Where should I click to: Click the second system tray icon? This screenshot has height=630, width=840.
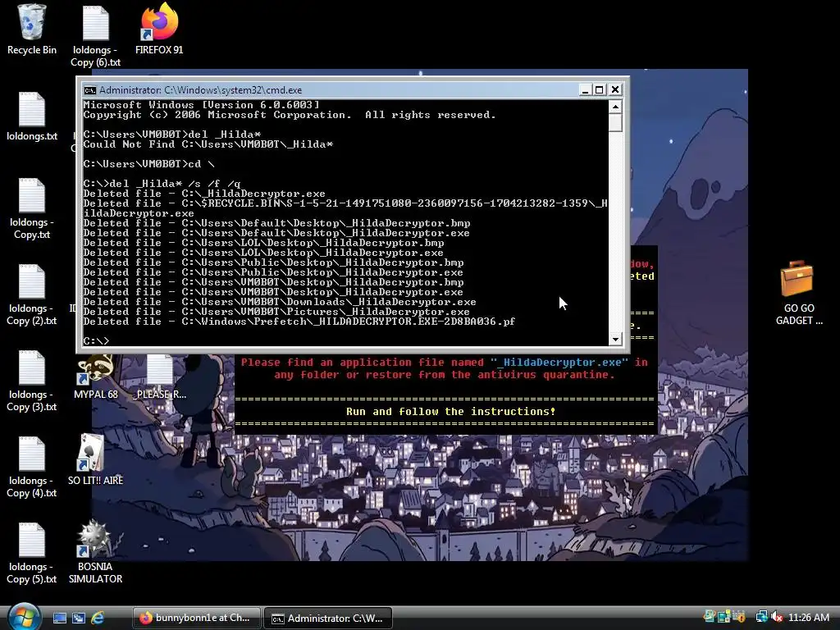tap(724, 617)
